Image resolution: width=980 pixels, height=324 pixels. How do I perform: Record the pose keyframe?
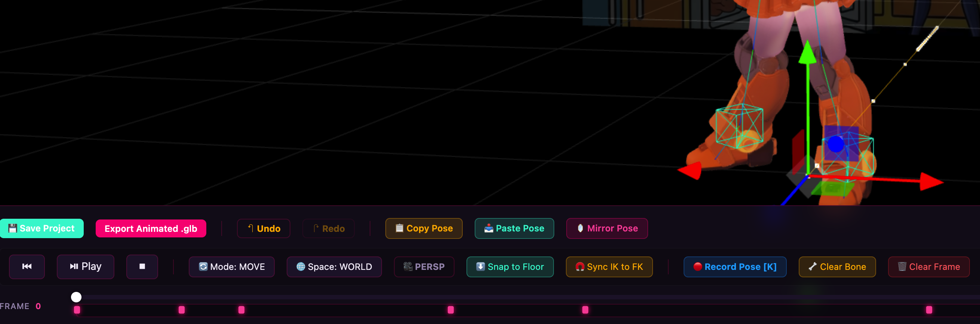click(x=735, y=267)
